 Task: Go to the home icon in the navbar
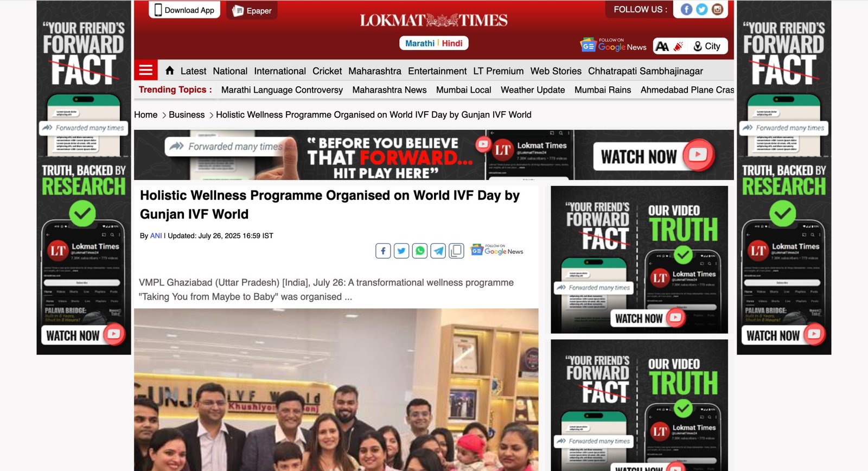[x=170, y=71]
